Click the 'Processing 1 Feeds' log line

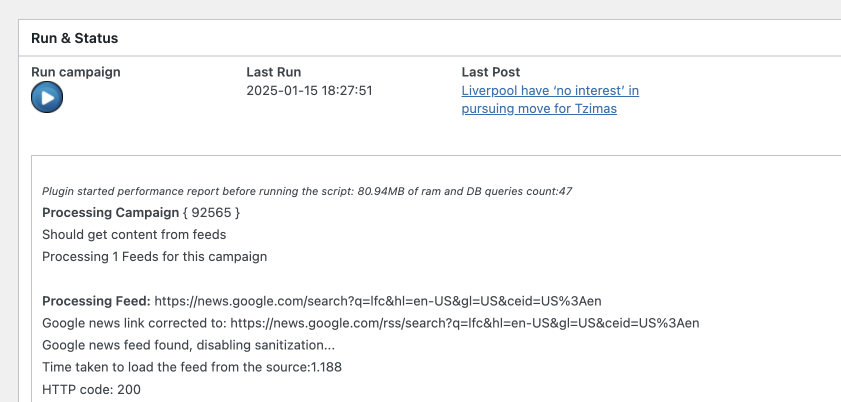pyautogui.click(x=154, y=256)
